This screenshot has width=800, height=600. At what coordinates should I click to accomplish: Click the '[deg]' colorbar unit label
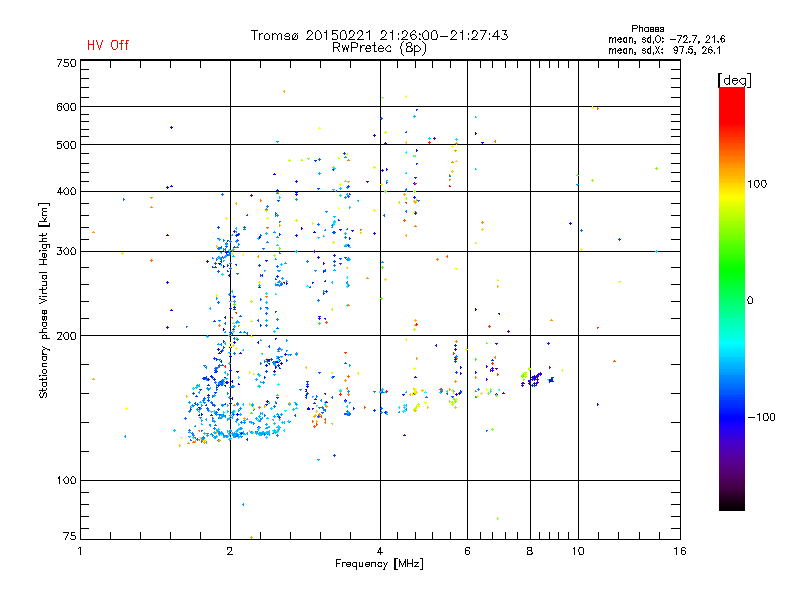[x=734, y=80]
